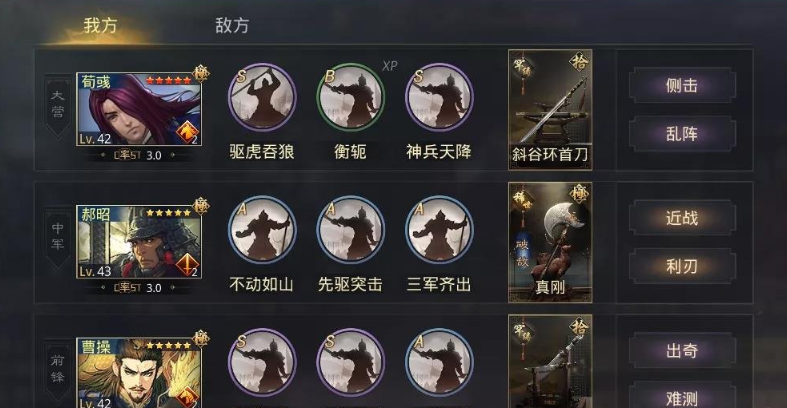Open 曹操's second S-rank skill icon
Screen dimensions: 787x408
tap(350, 362)
